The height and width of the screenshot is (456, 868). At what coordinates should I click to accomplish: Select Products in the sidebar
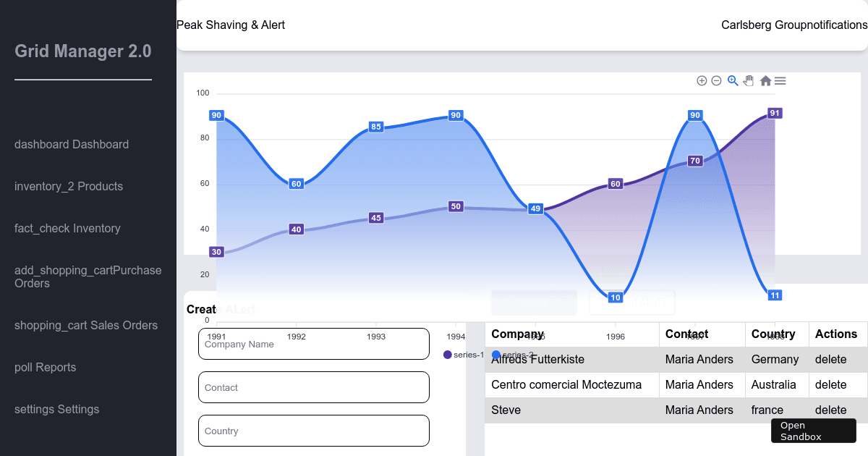68,186
